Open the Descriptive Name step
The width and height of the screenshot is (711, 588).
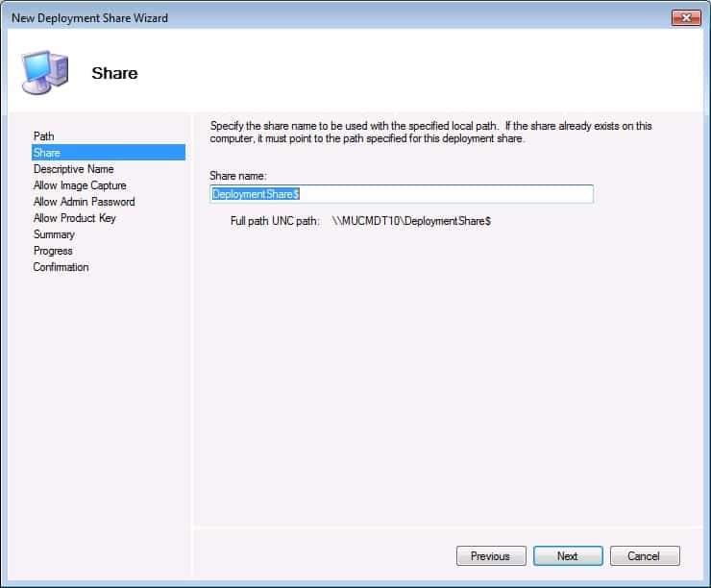(73, 169)
